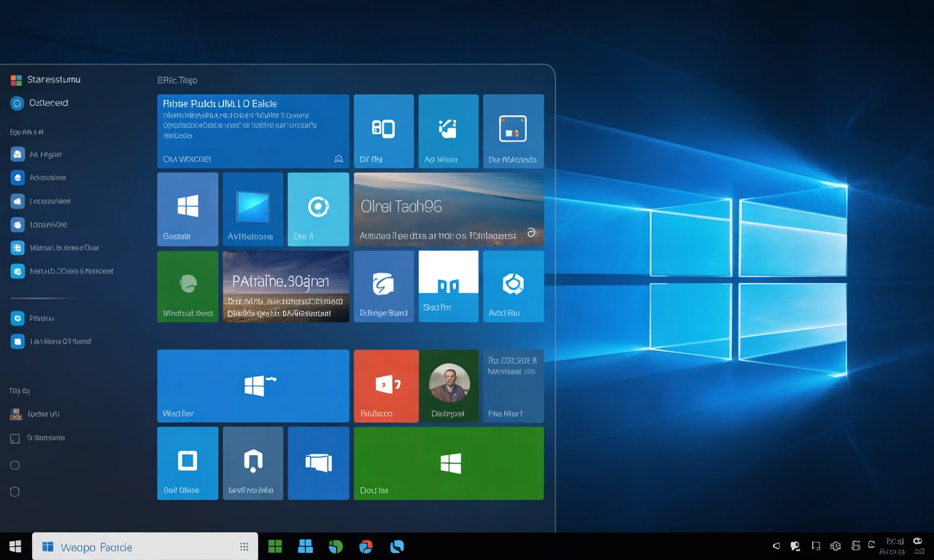Click the square outline 'Sitareaxea' sidebar entry

click(x=38, y=438)
